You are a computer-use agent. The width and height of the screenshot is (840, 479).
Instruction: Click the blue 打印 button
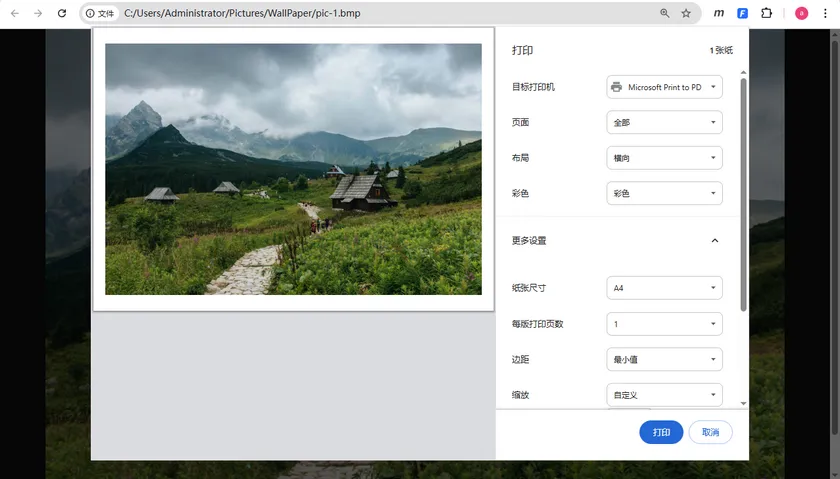(661, 432)
